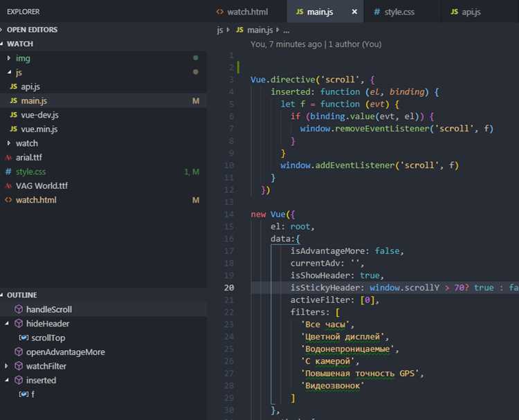Image resolution: width=519 pixels, height=420 pixels.
Task: Click the green status dot on img folder
Action: click(196, 58)
